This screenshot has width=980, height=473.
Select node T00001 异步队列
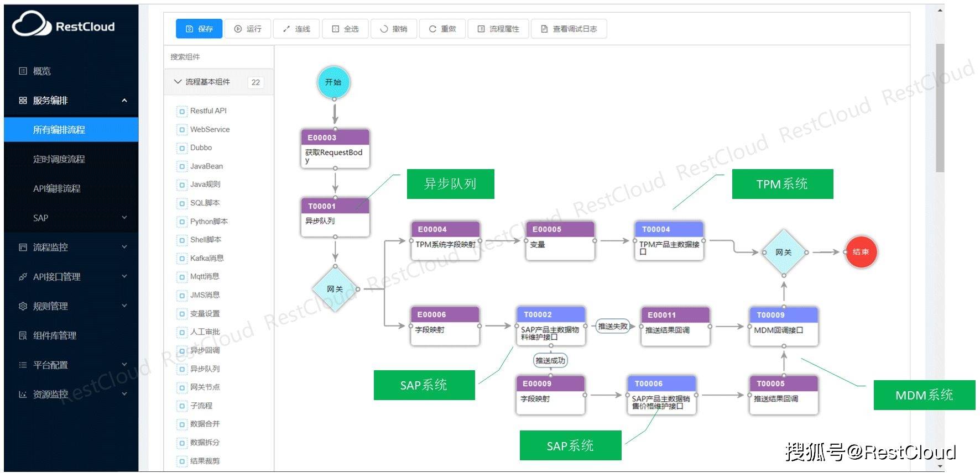tap(335, 217)
